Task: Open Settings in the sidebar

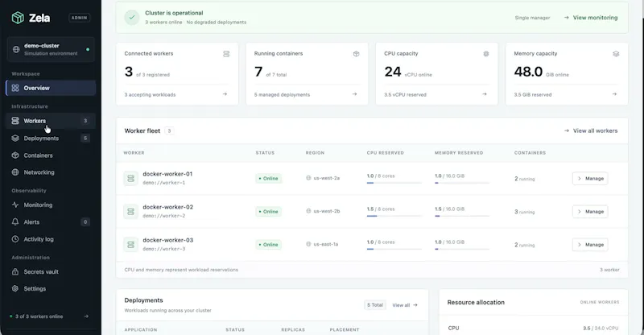Action: tap(51, 288)
